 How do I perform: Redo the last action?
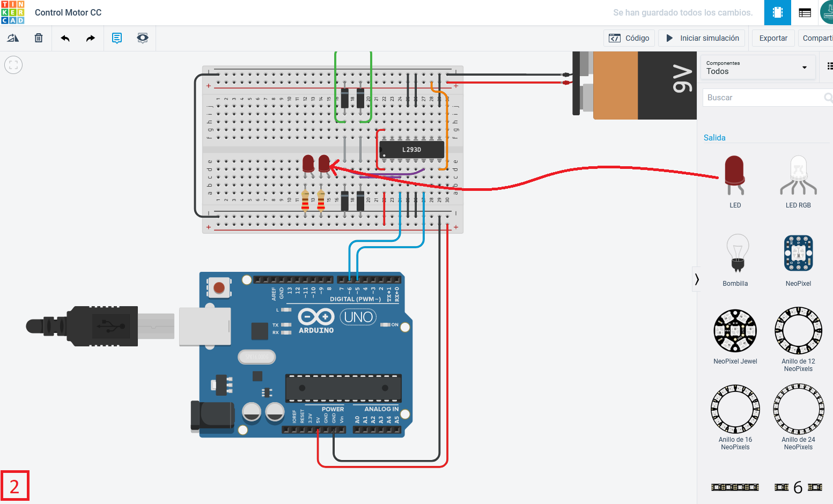click(91, 38)
